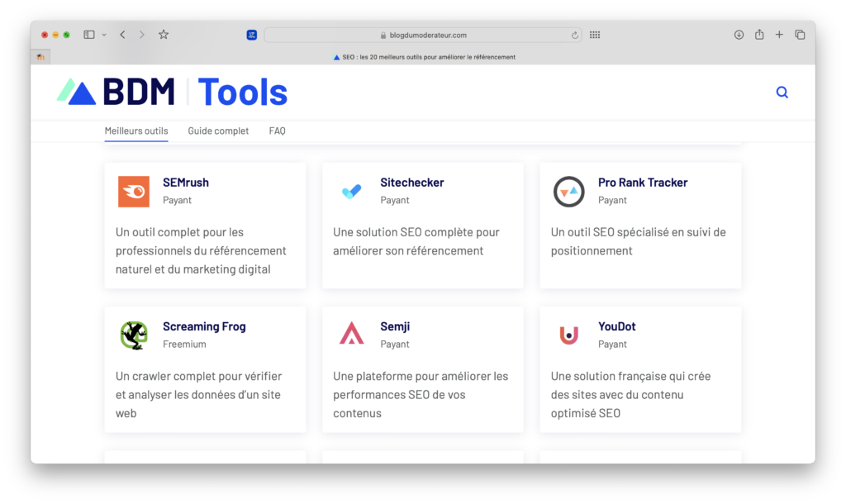The width and height of the screenshot is (846, 504).
Task: Open the Sitechecker title link
Action: 412,183
